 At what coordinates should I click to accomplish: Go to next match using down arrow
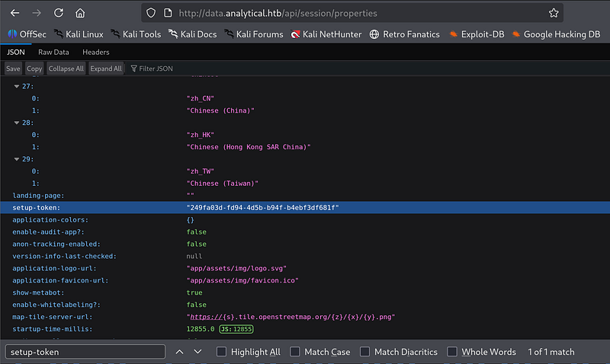[x=198, y=352]
